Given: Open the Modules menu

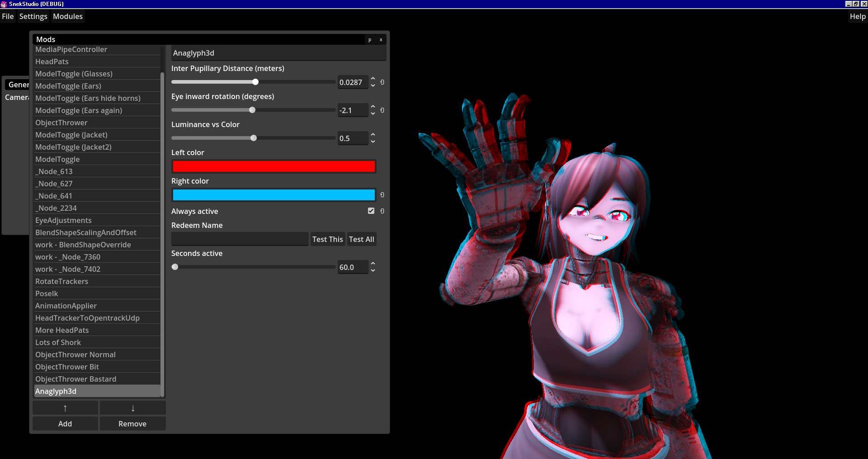Looking at the screenshot, I should 68,17.
